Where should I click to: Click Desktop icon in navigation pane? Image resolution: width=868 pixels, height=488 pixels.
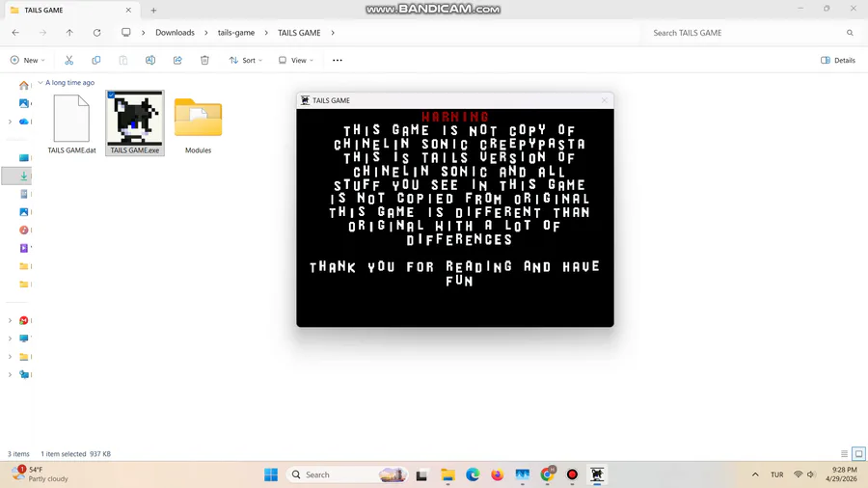(24, 158)
